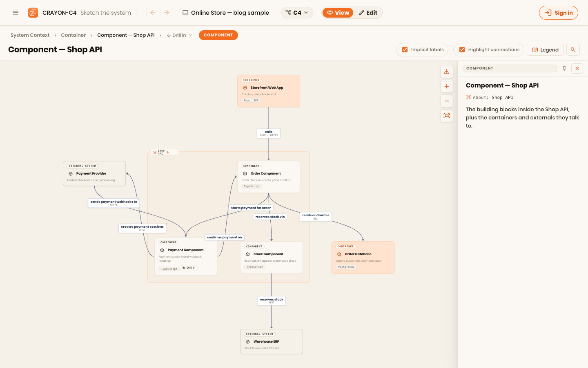Open the Online Store — blog sample selector
The image size is (588, 368).
point(225,13)
